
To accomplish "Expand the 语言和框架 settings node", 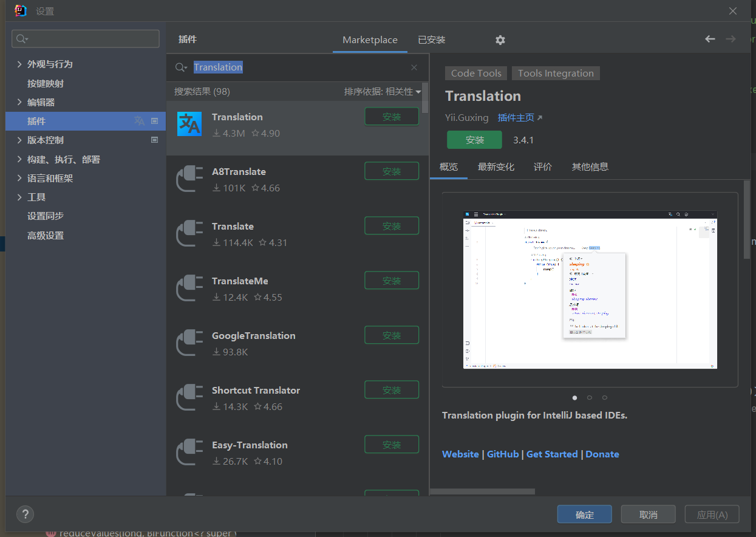I will coord(19,178).
